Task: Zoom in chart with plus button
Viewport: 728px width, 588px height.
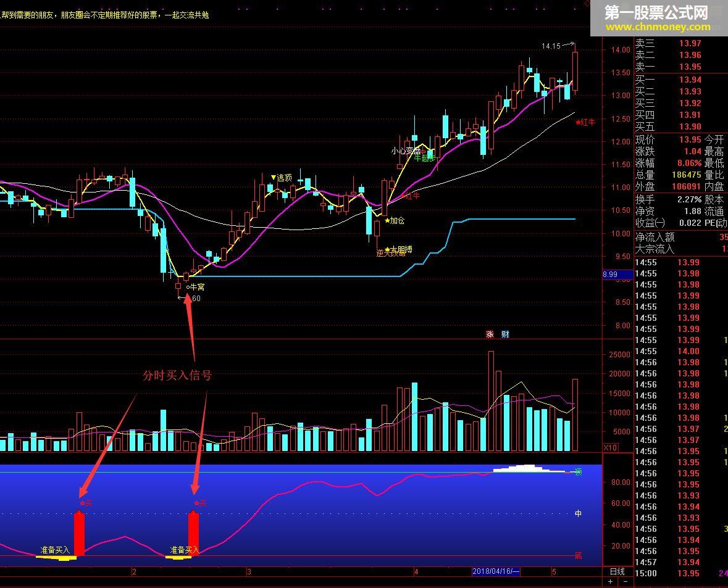Action: [x=610, y=581]
